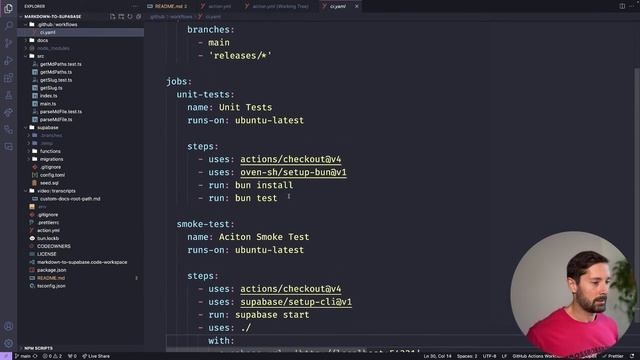Open the Extensions view
The image size is (640, 360).
[8, 78]
